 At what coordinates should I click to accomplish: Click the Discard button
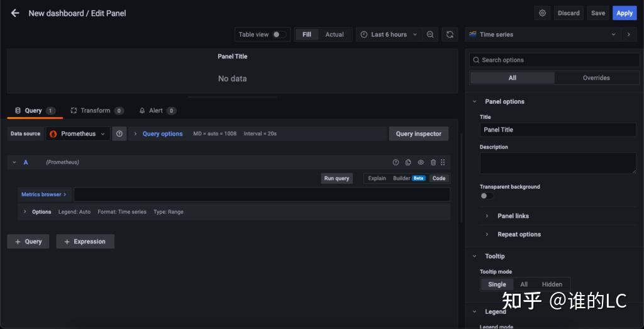[x=569, y=13]
